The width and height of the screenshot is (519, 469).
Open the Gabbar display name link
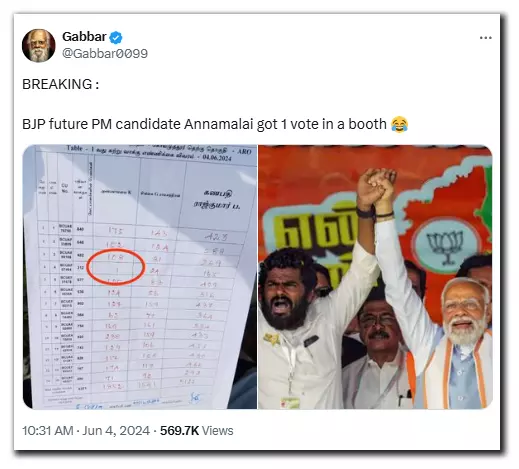(84, 37)
